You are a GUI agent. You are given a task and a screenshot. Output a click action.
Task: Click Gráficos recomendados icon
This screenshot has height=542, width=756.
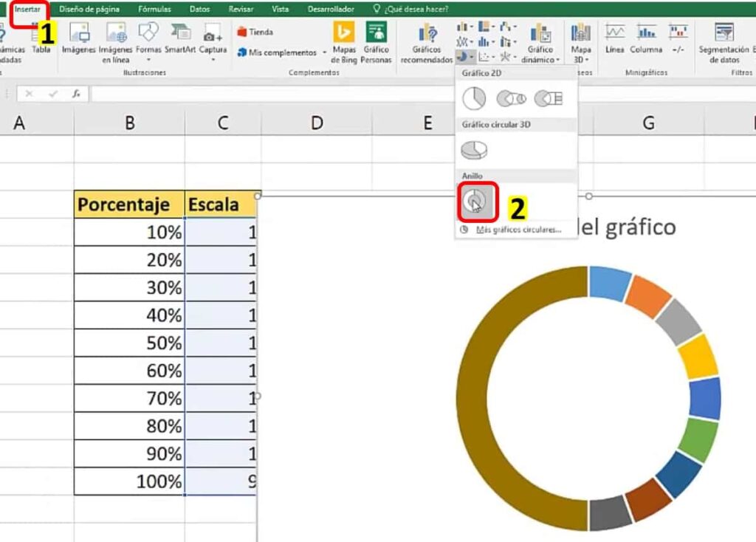pos(427,43)
